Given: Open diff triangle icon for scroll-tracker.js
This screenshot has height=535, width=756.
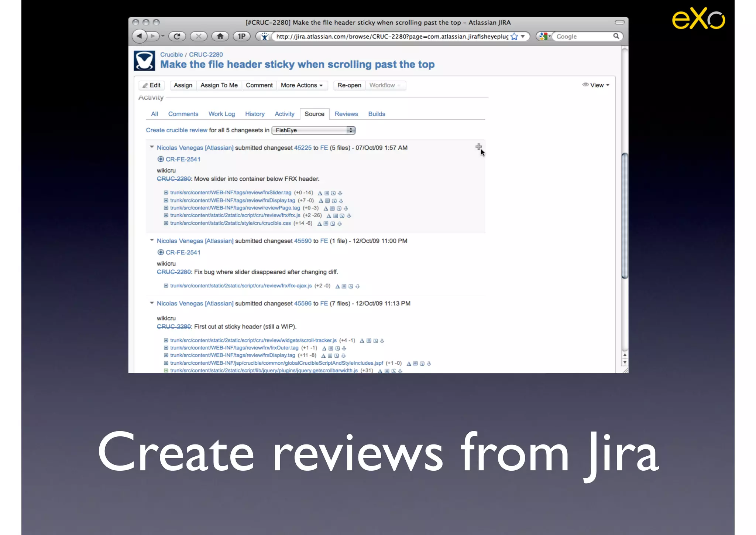Looking at the screenshot, I should tap(362, 341).
